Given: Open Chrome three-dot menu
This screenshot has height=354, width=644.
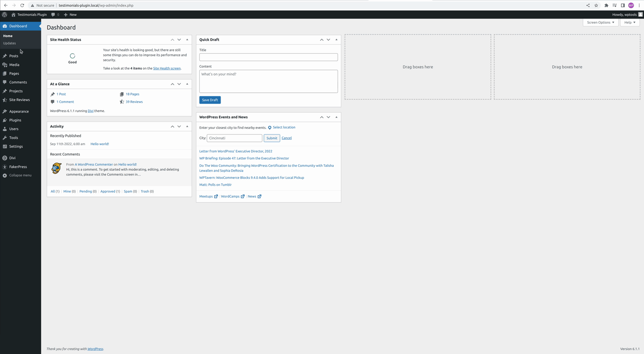Looking at the screenshot, I should point(639,5).
